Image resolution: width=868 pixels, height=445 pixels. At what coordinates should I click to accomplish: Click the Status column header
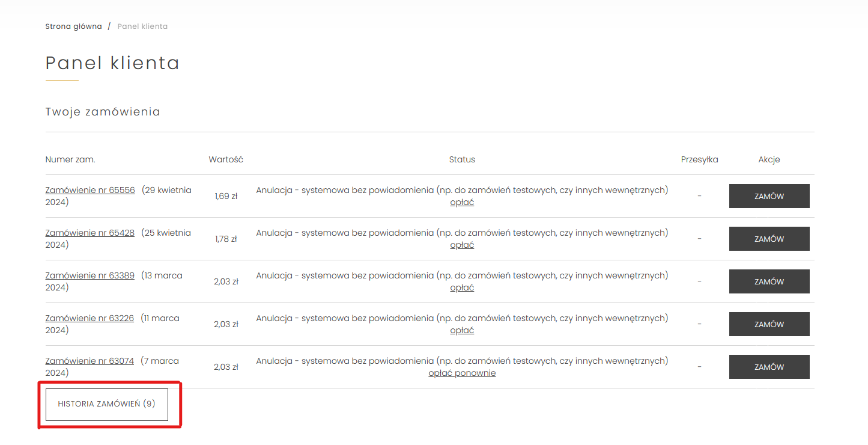(x=462, y=159)
